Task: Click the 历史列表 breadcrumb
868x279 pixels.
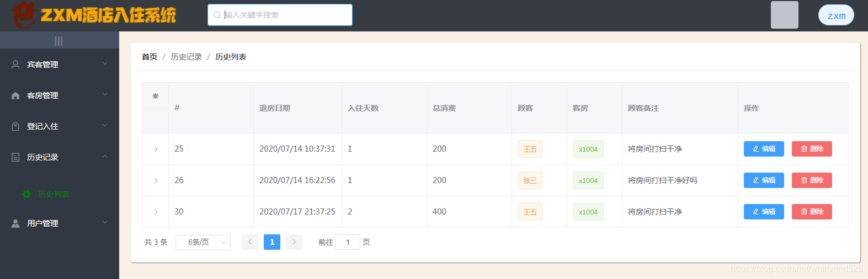Action: tap(231, 57)
